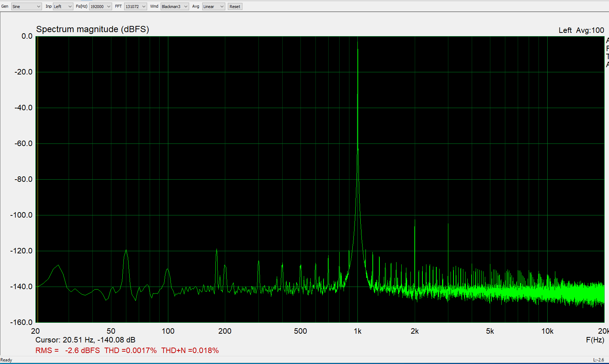Screen dimensions: 609x364
Task: Click the 'F(Hz)' axis label
Action: [595, 340]
